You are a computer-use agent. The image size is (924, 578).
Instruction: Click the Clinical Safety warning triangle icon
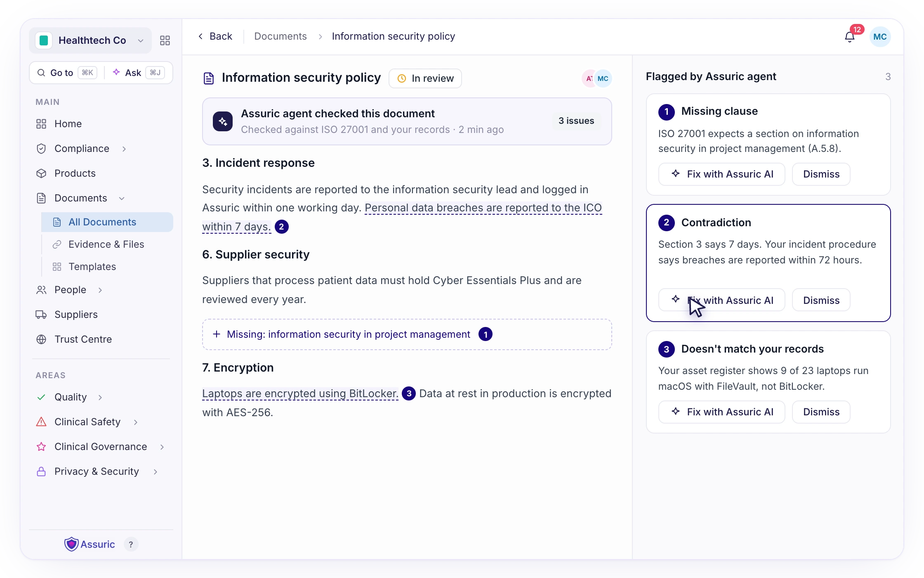(x=41, y=422)
